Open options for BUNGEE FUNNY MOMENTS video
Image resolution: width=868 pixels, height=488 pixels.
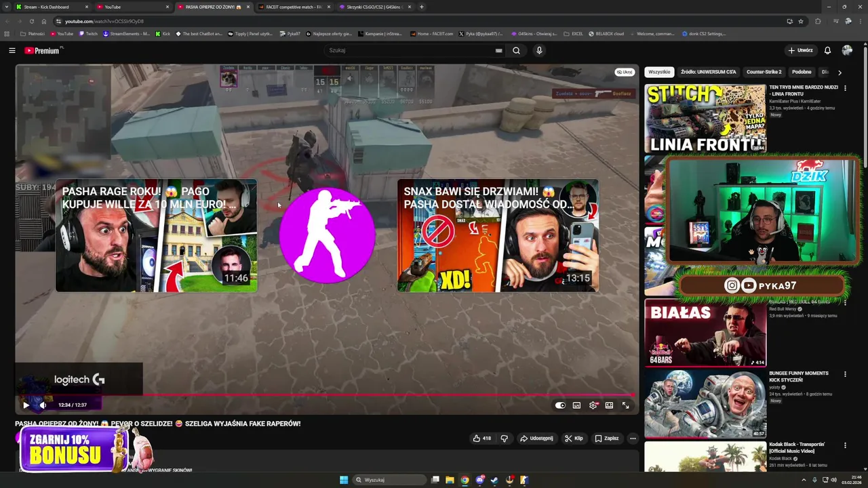coord(845,374)
